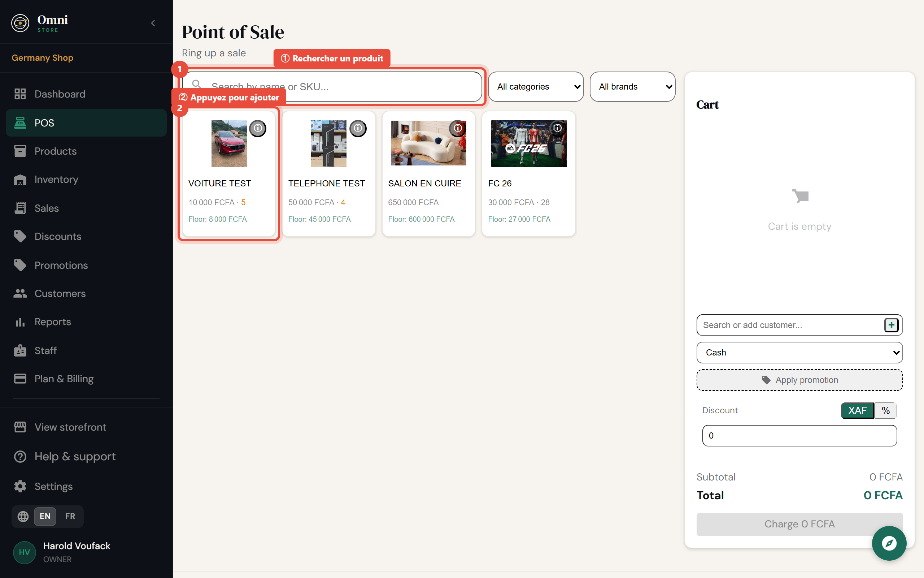Focus the Discount amount field
924x578 pixels.
799,435
